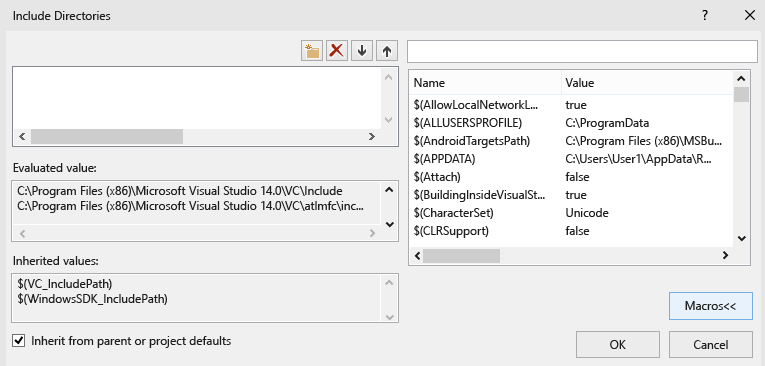Select the $(BuildingInsideVisualSt... macro
Screen dimensions: 765x366
tap(571, 195)
